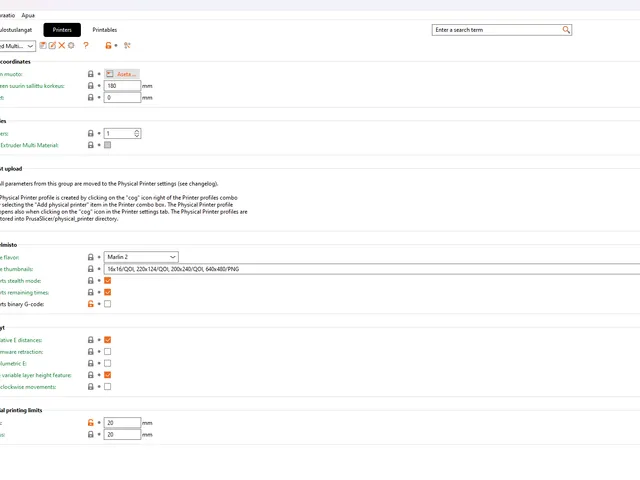Click the rename preset pencil icon
Viewport: 640px width, 480px height.
[x=52, y=45]
